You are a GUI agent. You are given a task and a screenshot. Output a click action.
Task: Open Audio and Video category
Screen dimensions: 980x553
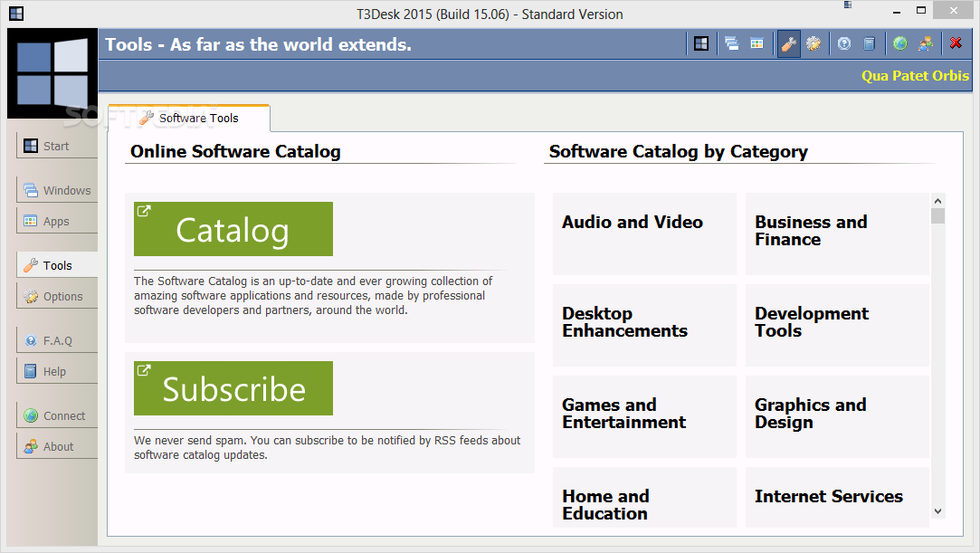644,234
